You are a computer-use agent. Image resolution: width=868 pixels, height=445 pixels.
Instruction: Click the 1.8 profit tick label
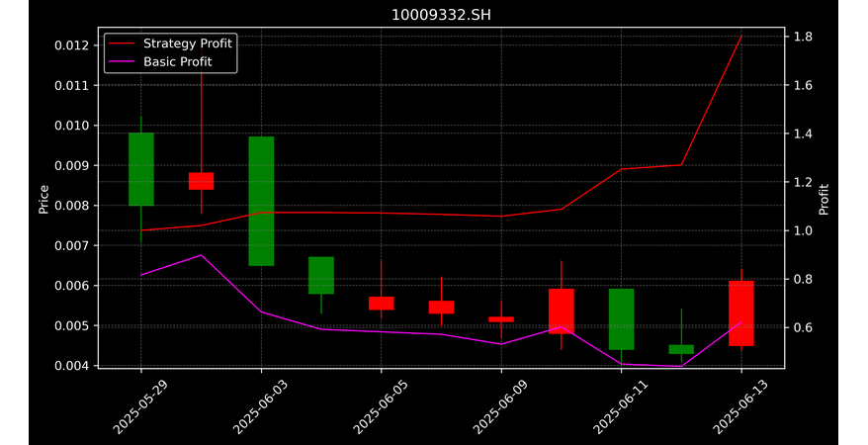(801, 37)
